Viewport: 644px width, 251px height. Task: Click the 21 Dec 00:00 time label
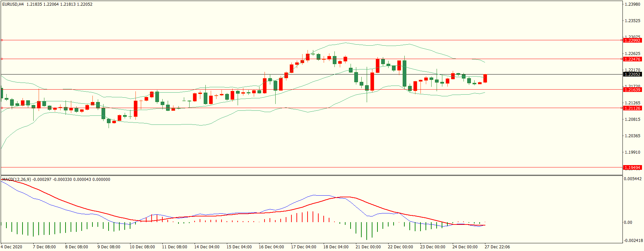pyautogui.click(x=368, y=247)
